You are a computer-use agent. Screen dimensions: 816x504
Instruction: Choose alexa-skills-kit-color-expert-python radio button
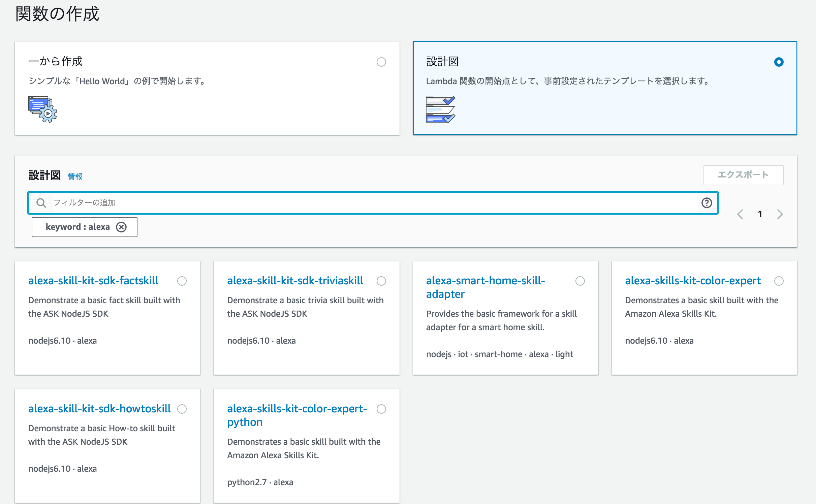click(381, 409)
